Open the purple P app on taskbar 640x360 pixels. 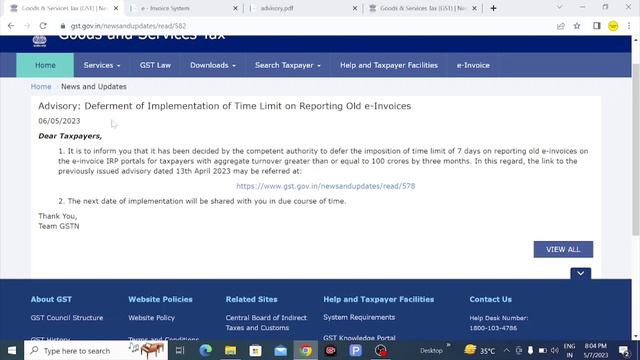coord(356,350)
